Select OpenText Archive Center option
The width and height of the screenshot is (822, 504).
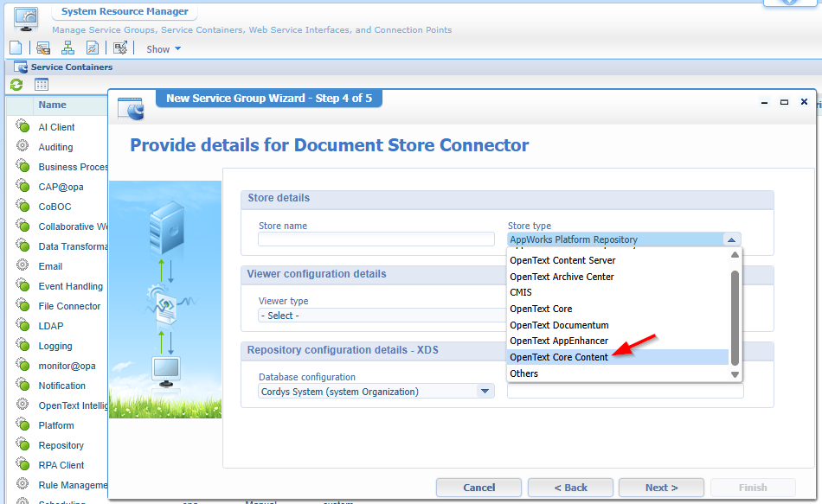pos(562,277)
